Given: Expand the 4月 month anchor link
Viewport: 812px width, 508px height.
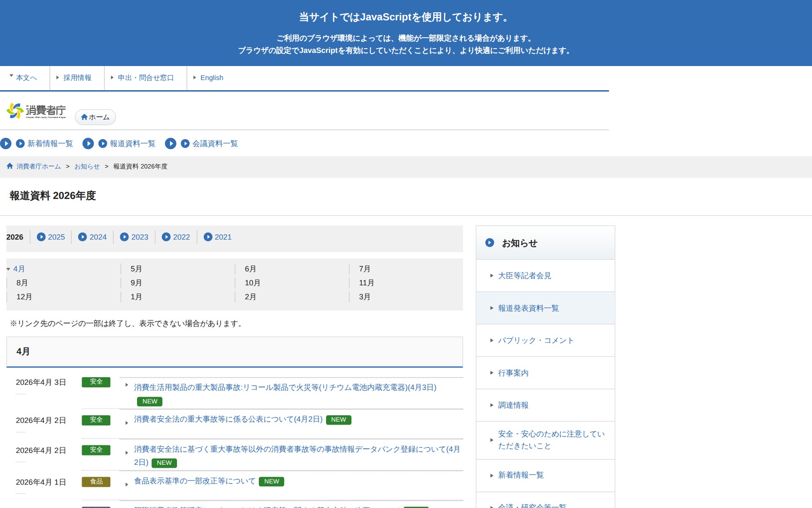Looking at the screenshot, I should coord(19,269).
